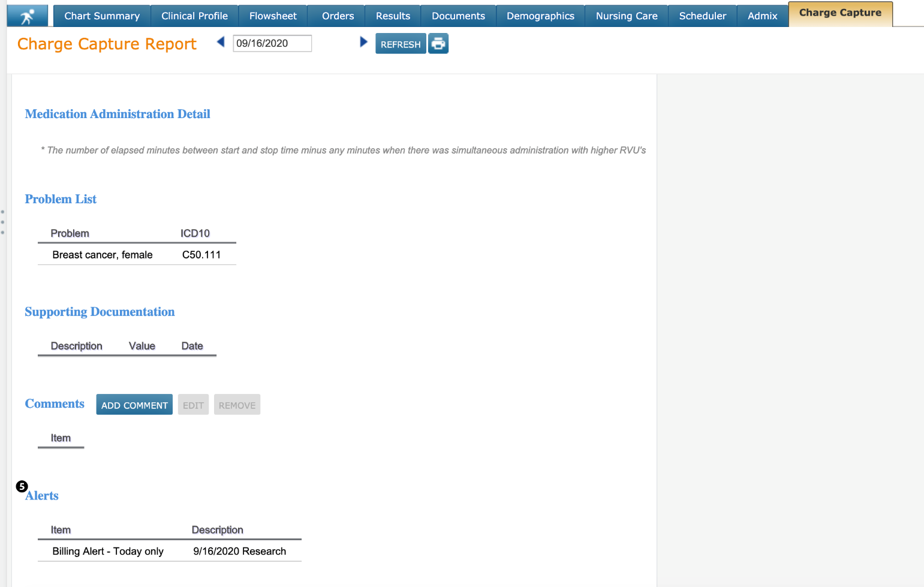Click the numbered 5 marker beside Alerts
This screenshot has width=924, height=587.
pyautogui.click(x=22, y=486)
